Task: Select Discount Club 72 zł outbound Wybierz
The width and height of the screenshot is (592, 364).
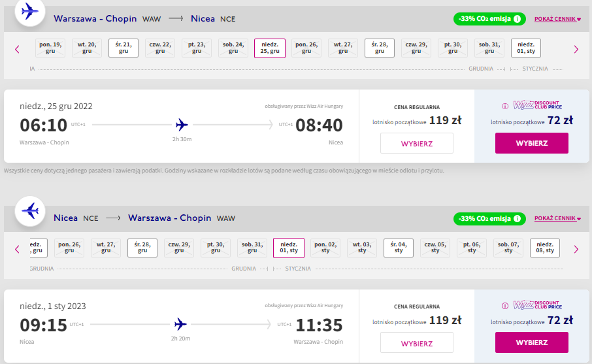Action: coord(532,143)
